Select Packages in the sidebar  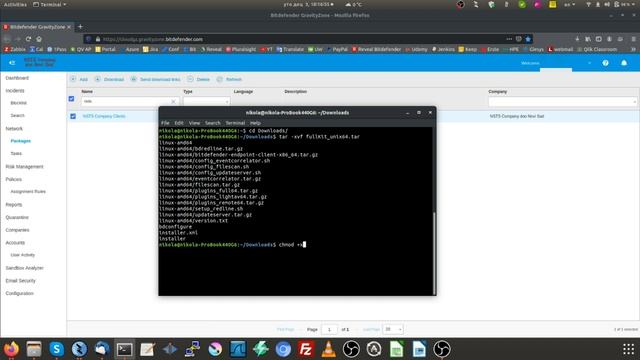coord(21,141)
